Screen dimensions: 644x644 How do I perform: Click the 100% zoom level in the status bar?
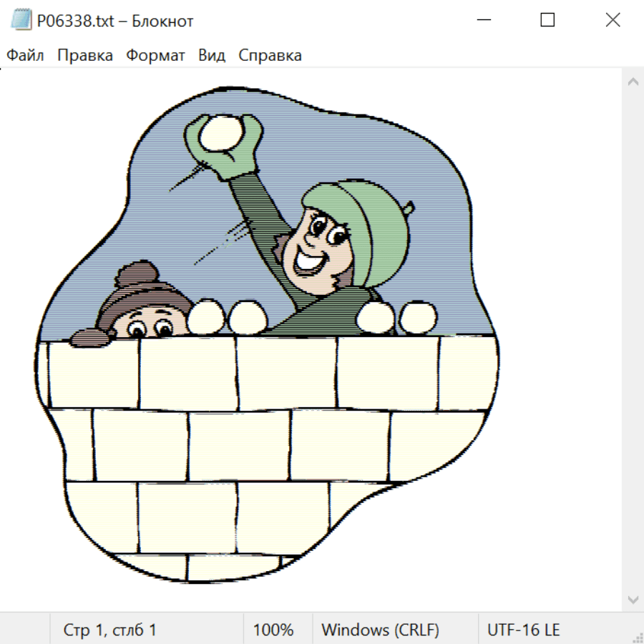273,630
